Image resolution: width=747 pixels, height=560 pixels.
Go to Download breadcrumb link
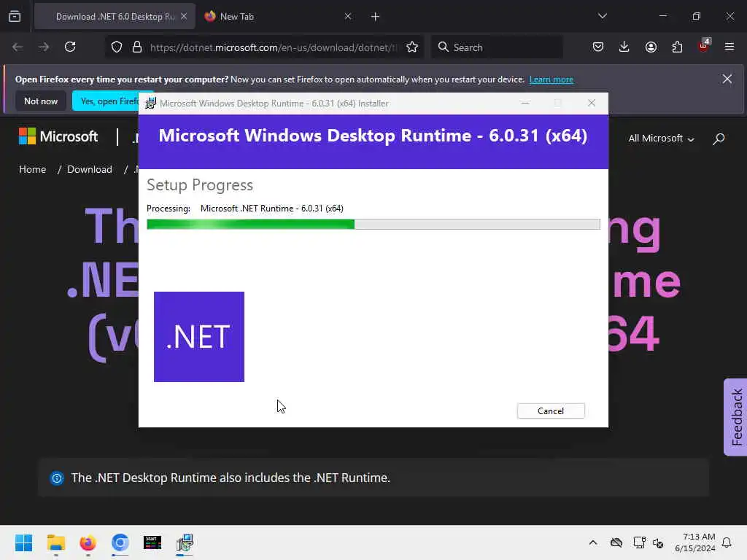(90, 169)
